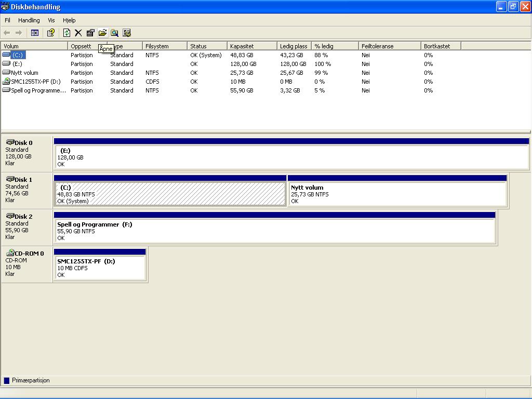Open the Handling menu

pos(29,20)
